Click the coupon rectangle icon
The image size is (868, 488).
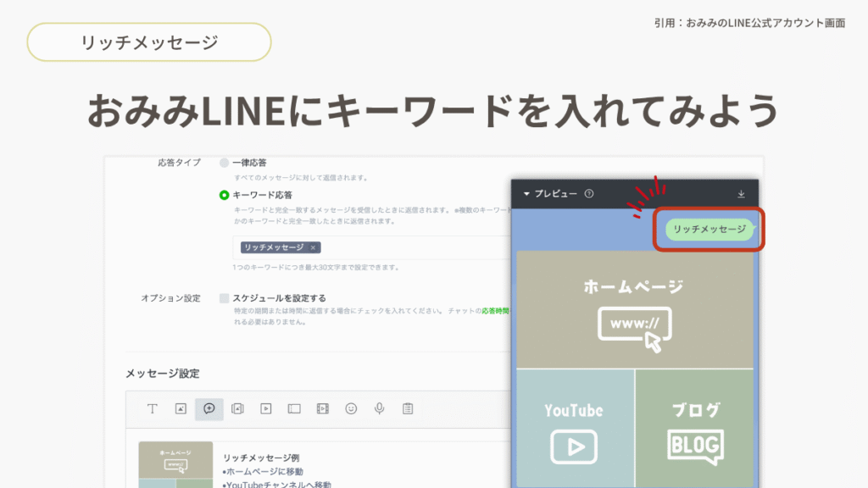[x=294, y=408]
